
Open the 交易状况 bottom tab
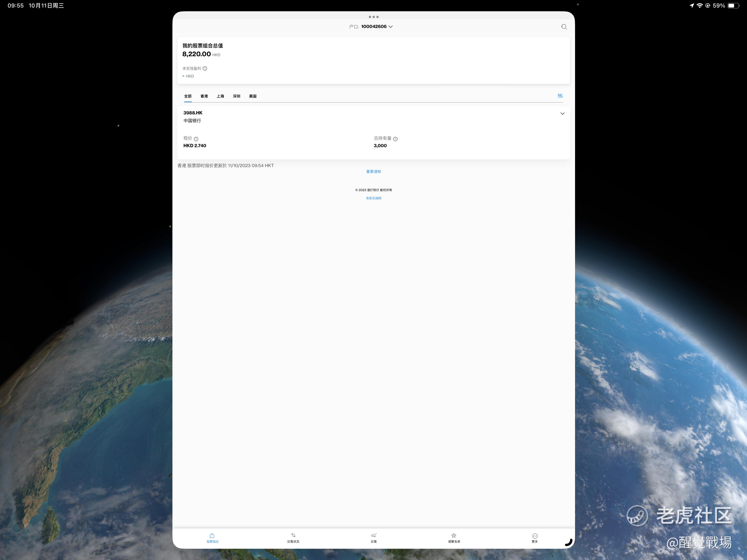point(293,538)
